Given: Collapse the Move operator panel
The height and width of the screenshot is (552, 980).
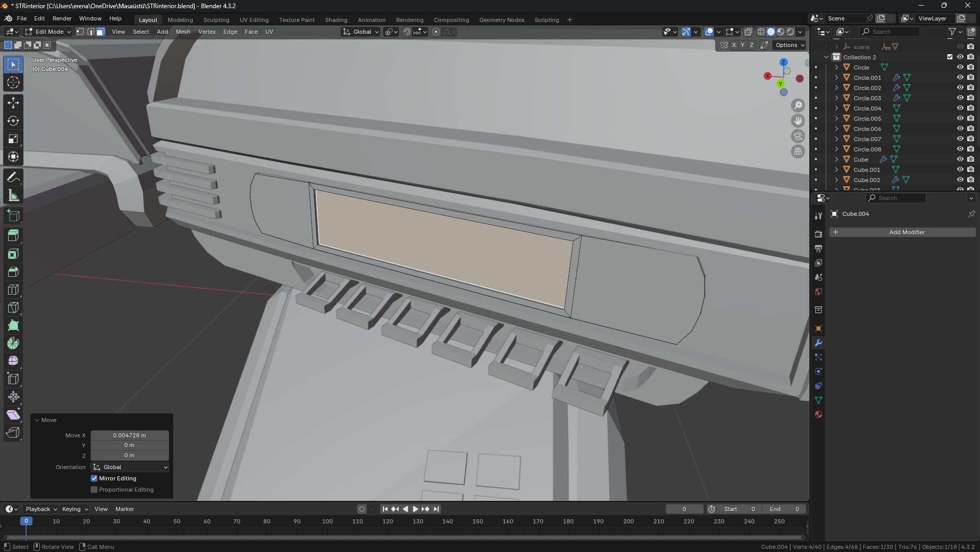Looking at the screenshot, I should coord(37,420).
